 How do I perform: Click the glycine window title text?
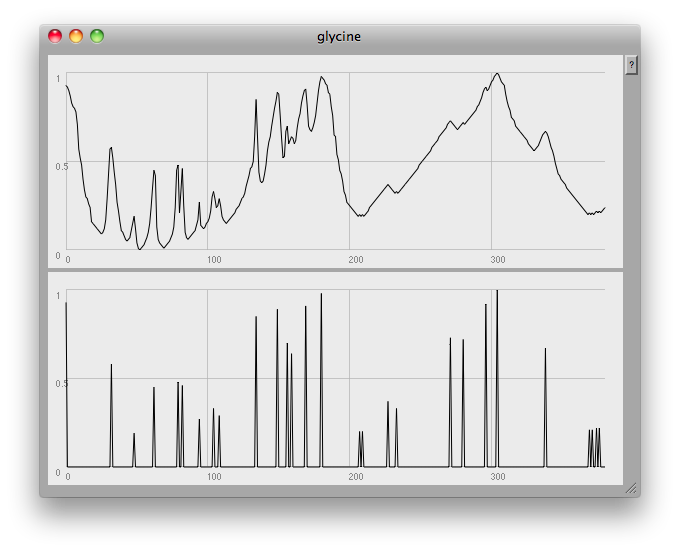pos(339,37)
